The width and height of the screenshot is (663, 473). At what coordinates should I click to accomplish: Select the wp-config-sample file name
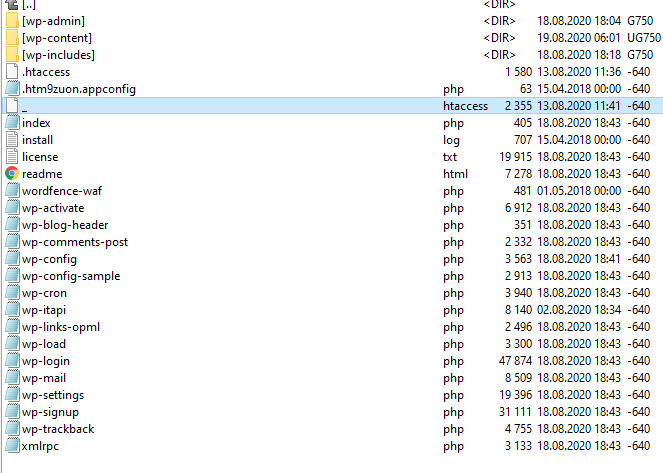click(71, 276)
